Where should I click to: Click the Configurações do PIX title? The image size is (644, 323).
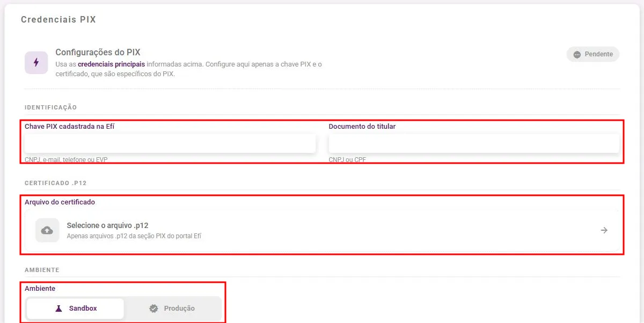coord(98,53)
